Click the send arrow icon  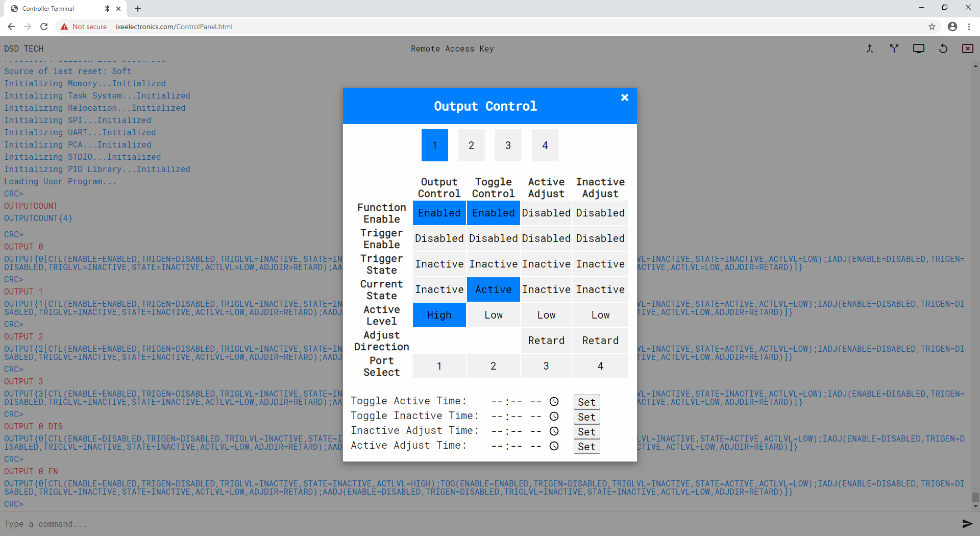point(967,524)
